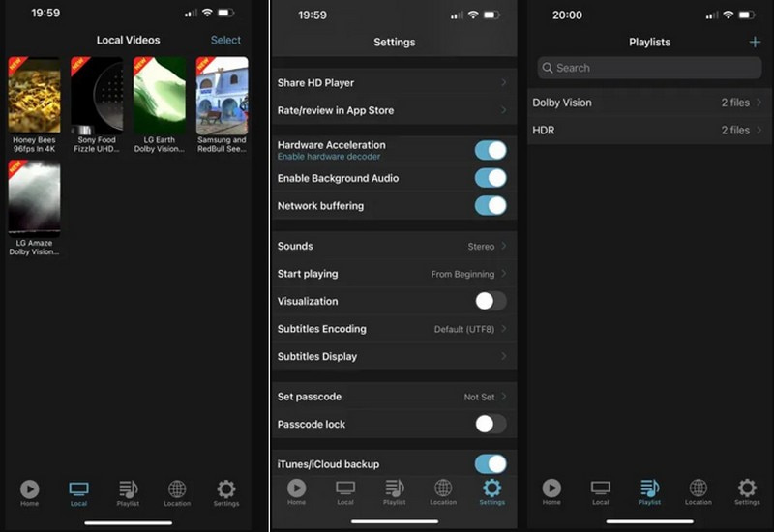Tap Set passcode label
The image size is (774, 532).
[309, 397]
